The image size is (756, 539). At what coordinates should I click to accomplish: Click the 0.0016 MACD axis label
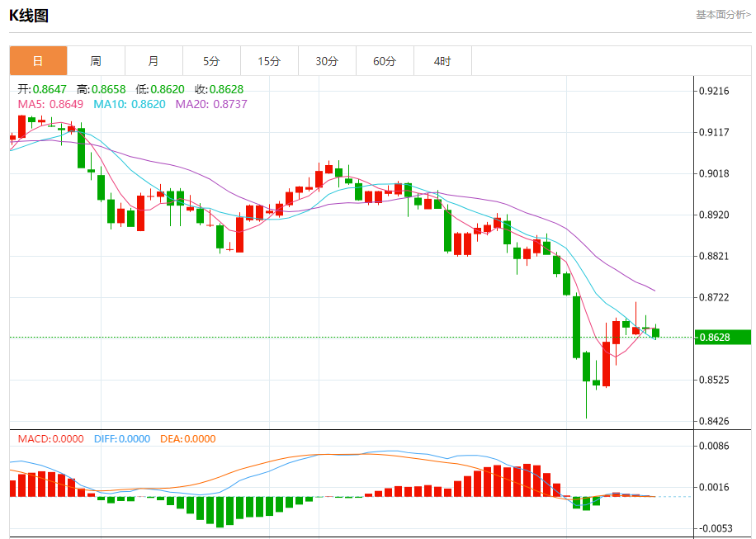coord(714,487)
